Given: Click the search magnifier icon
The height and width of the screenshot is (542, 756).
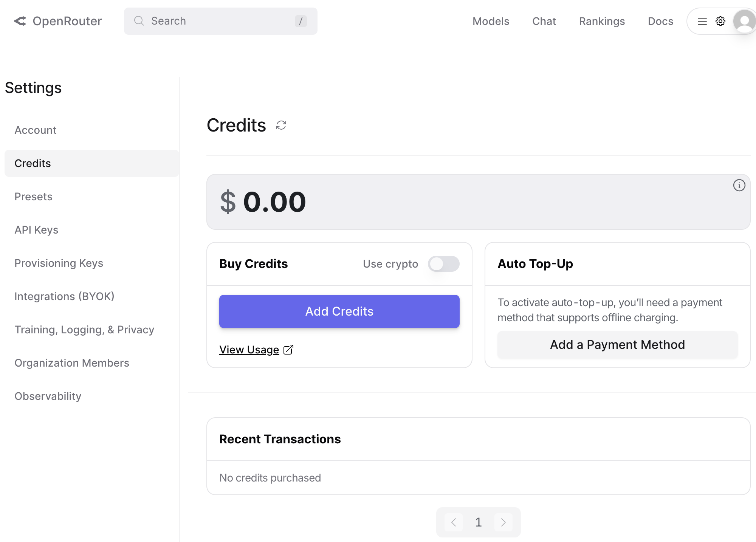Looking at the screenshot, I should tap(139, 21).
